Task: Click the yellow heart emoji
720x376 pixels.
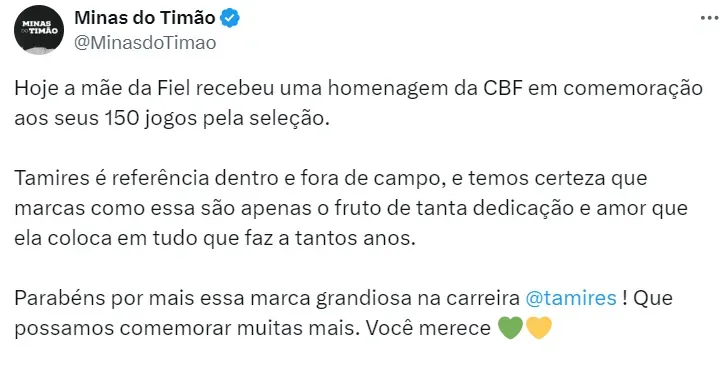Action: [539, 328]
